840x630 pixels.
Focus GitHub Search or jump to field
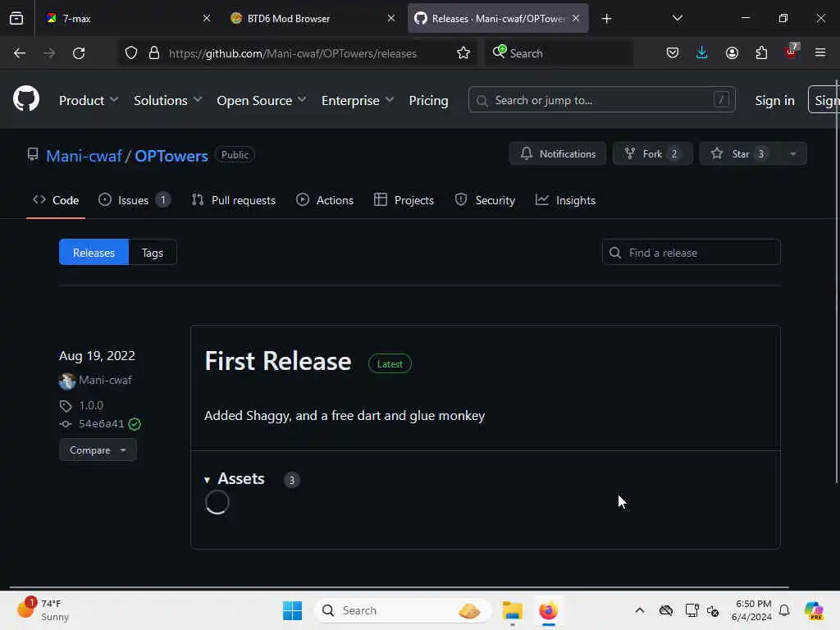(601, 100)
